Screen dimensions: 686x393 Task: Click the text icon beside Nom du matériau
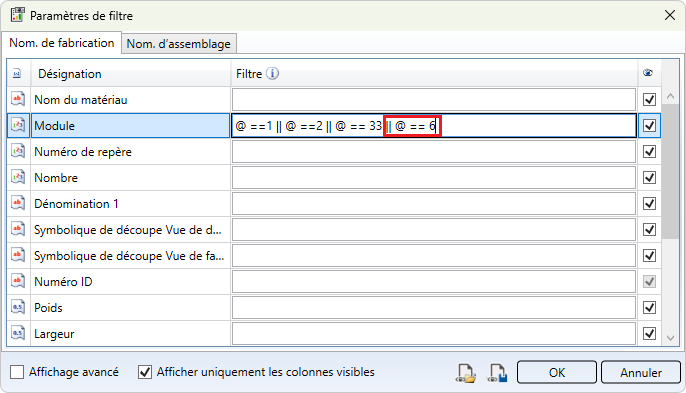click(x=18, y=99)
